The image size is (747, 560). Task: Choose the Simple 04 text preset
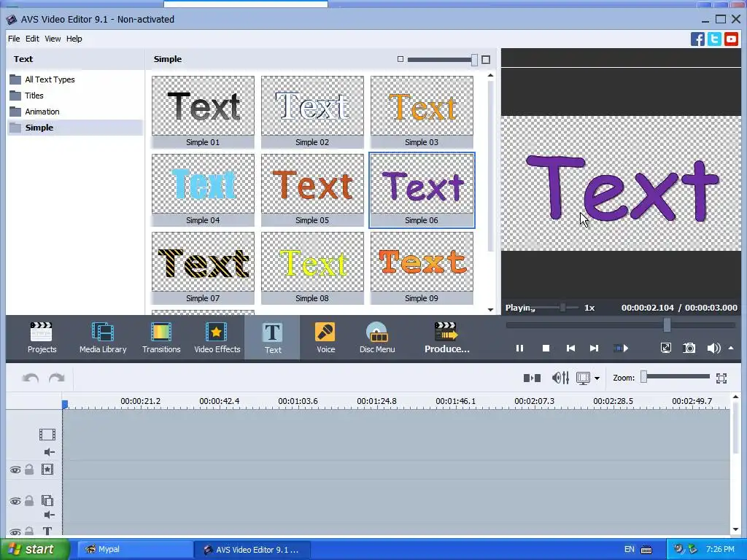tap(203, 190)
